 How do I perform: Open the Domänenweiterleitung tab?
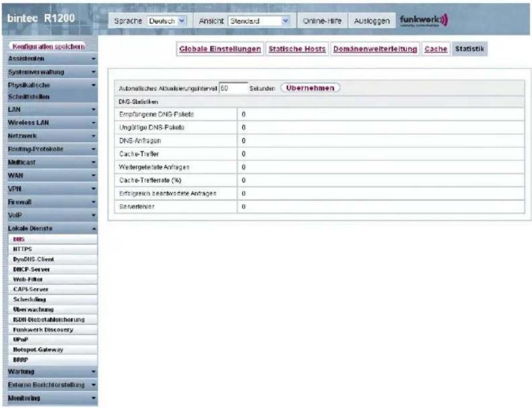[375, 49]
